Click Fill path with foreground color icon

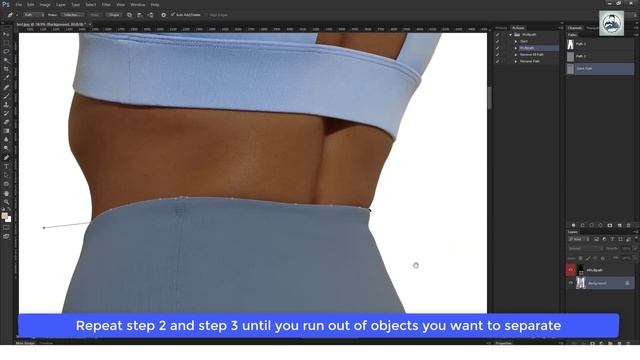pos(573,225)
